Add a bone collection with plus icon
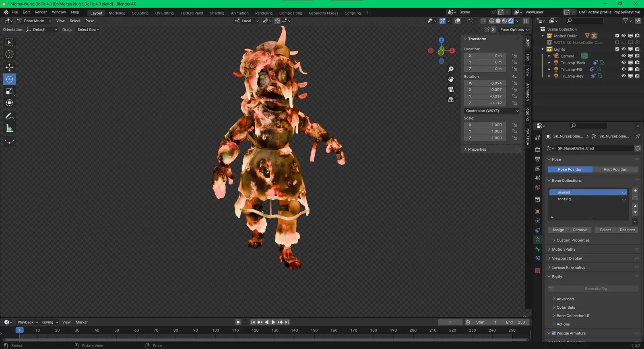Image resolution: width=644 pixels, height=349 pixels. [x=635, y=191]
